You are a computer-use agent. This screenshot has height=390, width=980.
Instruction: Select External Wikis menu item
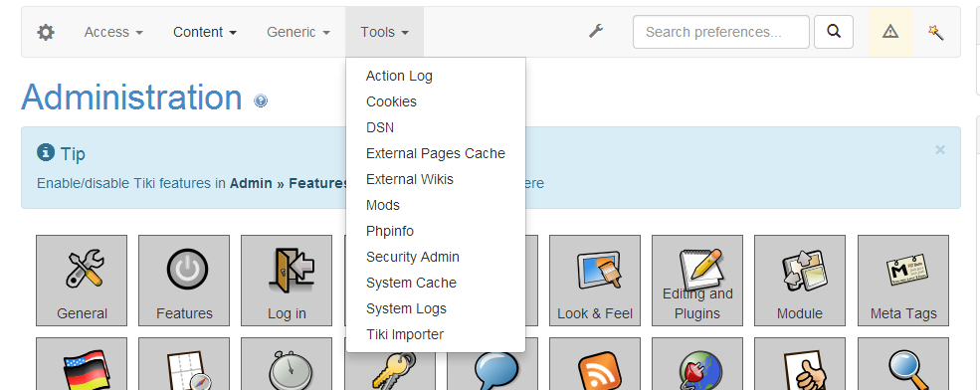(x=436, y=179)
